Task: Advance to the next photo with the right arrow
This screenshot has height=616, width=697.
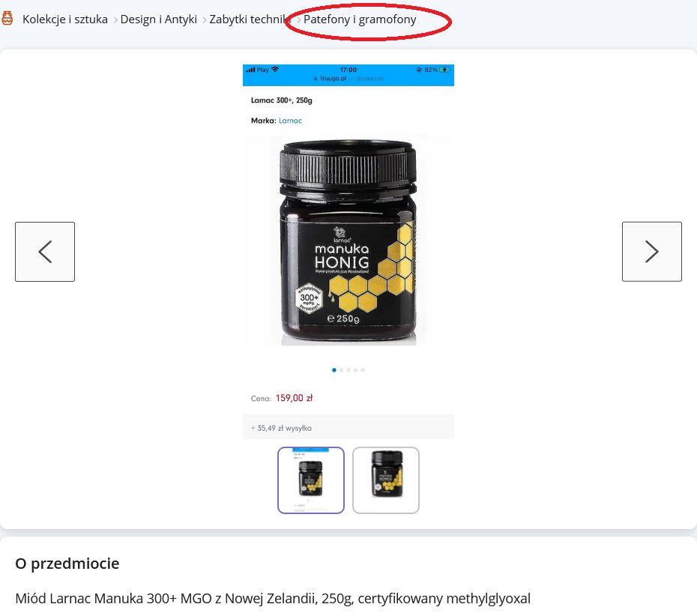Action: pos(652,252)
